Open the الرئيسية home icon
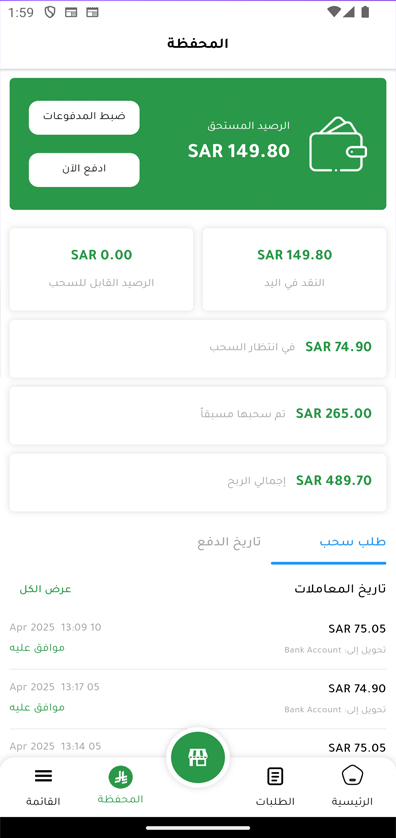The height and width of the screenshot is (838, 396). coord(352,775)
